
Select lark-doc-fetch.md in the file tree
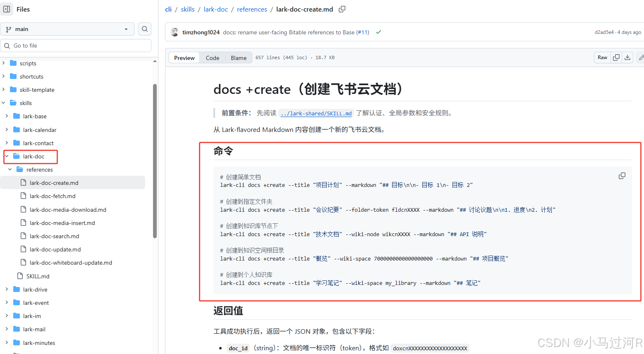pyautogui.click(x=54, y=196)
